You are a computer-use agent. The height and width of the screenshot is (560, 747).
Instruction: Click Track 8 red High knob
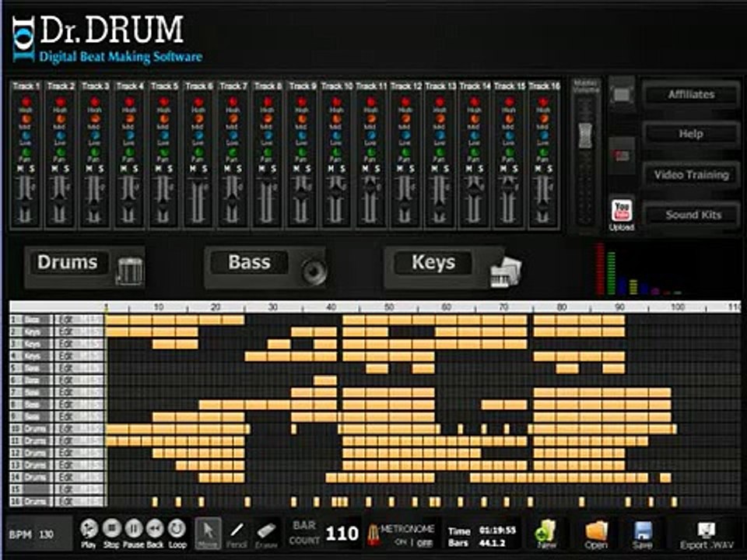click(x=267, y=102)
